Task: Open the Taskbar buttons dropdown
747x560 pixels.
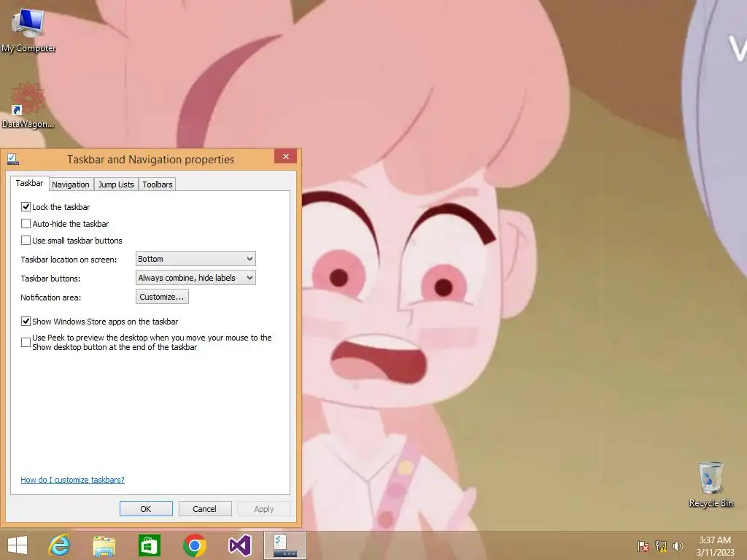Action: tap(196, 278)
